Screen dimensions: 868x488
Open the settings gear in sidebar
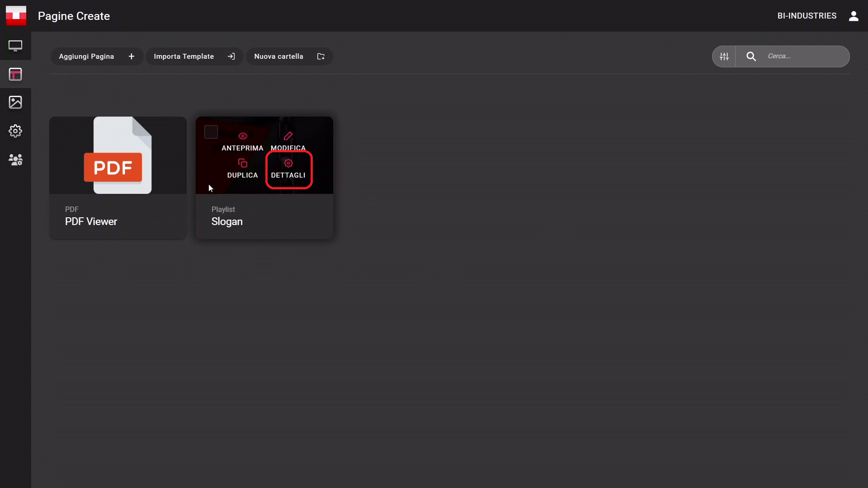(x=15, y=131)
